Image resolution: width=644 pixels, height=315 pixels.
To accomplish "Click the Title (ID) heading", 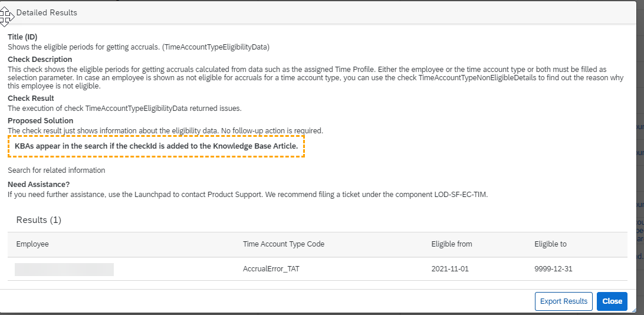I will click(x=22, y=37).
